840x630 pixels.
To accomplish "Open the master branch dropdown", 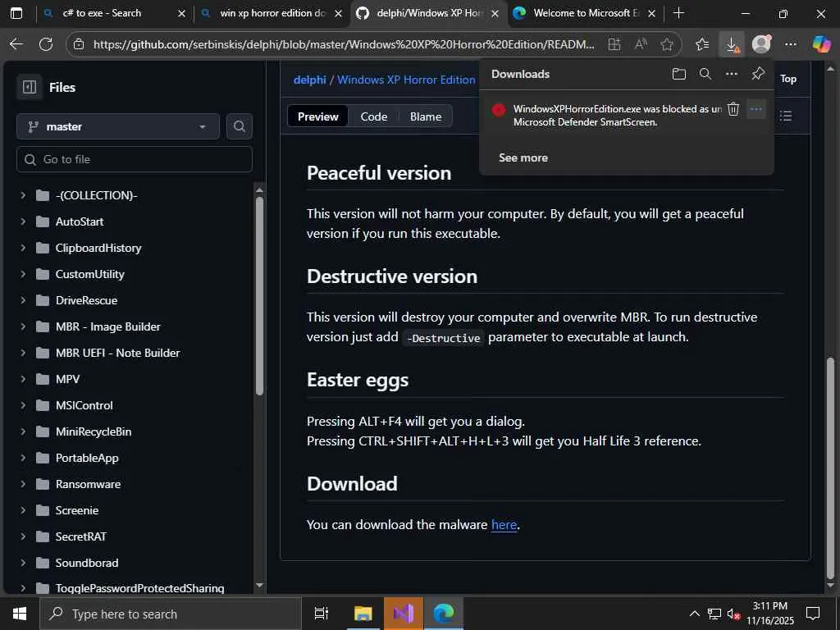I will coord(118,126).
